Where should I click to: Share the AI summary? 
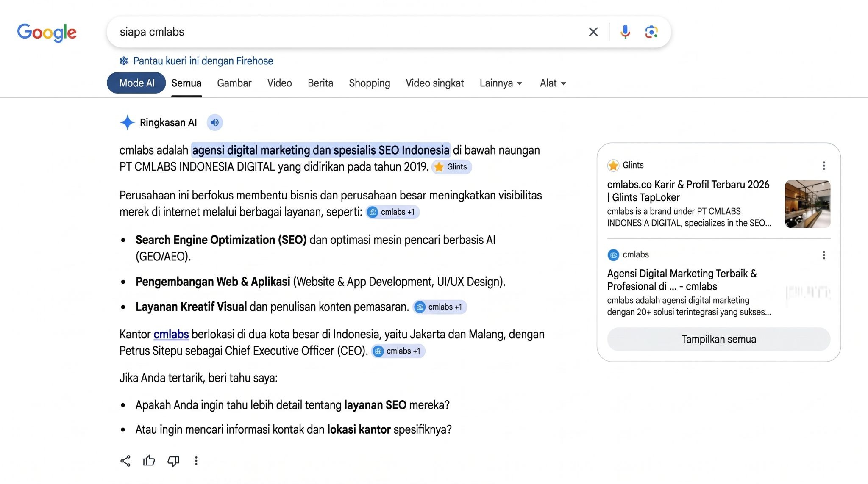(x=125, y=461)
